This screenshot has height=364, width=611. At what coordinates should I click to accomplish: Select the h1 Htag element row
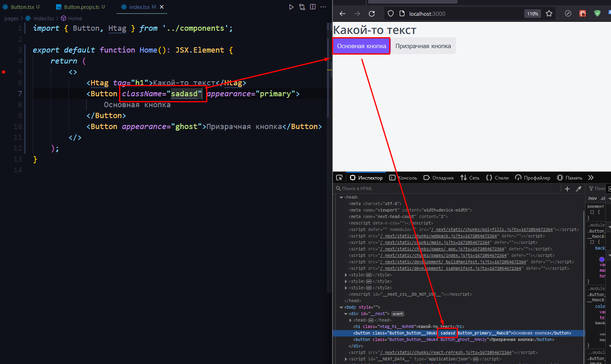(x=458, y=327)
